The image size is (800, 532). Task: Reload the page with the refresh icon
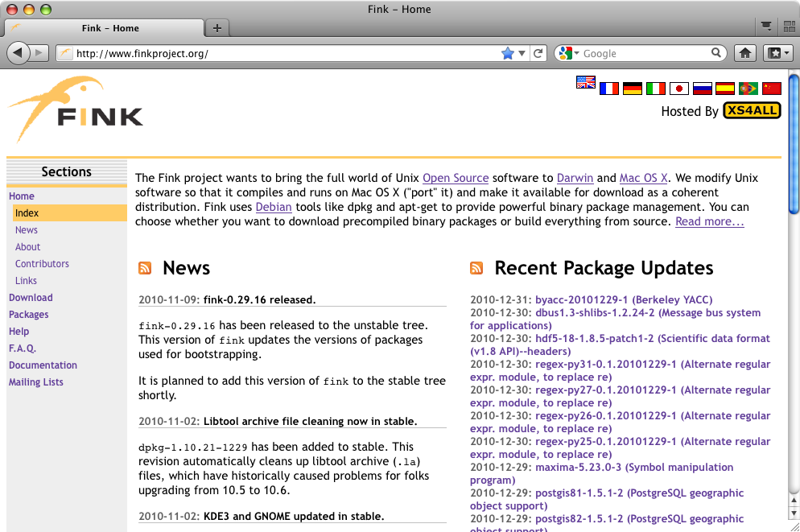pyautogui.click(x=538, y=53)
